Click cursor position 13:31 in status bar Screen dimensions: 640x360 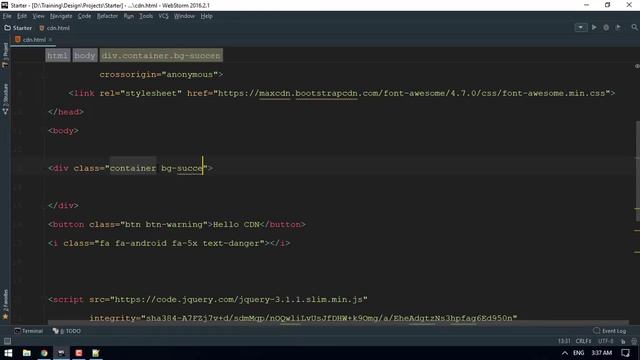click(x=564, y=341)
